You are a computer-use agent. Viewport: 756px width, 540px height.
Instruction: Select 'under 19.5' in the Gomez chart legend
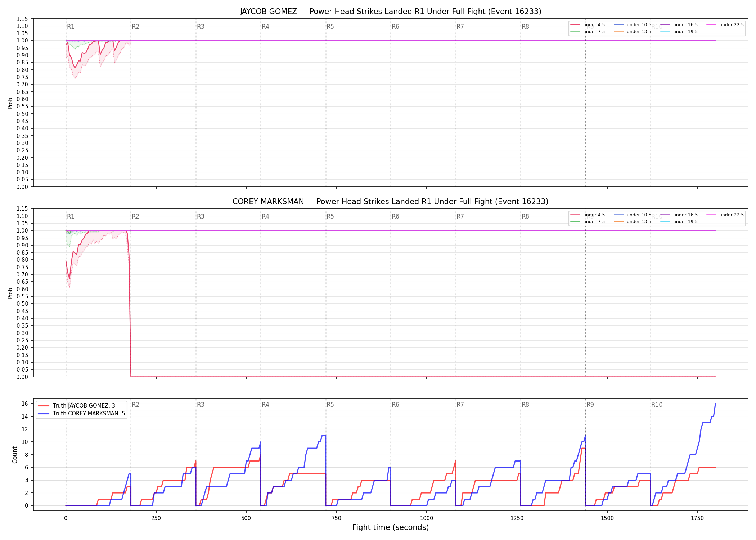coord(679,32)
